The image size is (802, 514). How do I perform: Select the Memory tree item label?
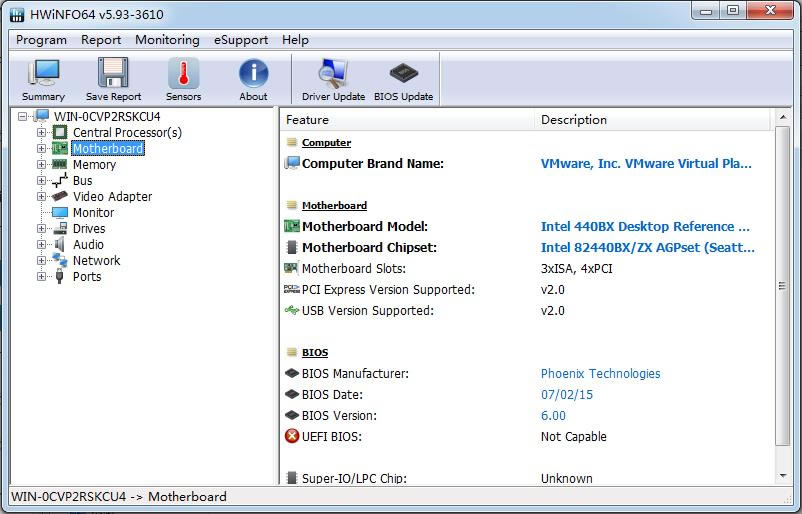pos(95,164)
